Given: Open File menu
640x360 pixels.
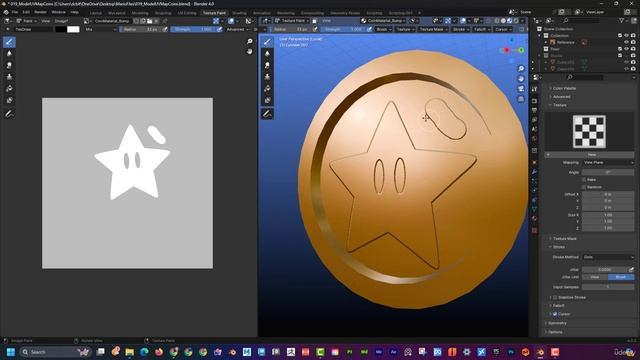Looking at the screenshot, I should coord(15,13).
